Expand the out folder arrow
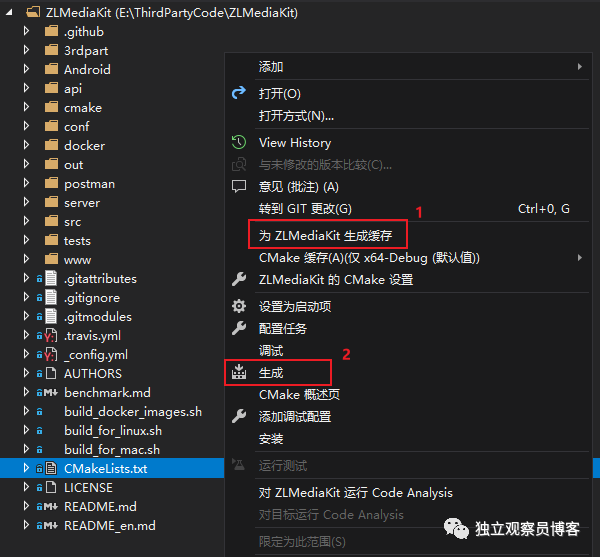This screenshot has height=557, width=600. [26, 164]
